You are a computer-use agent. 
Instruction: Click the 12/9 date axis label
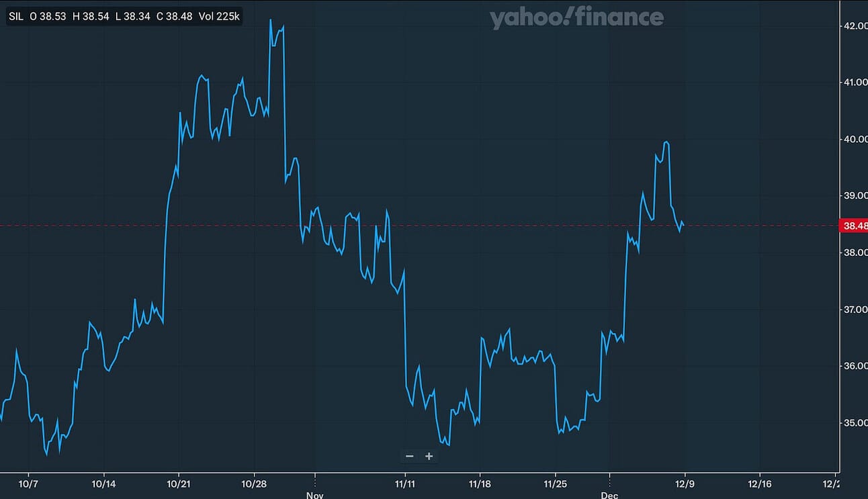pyautogui.click(x=685, y=483)
